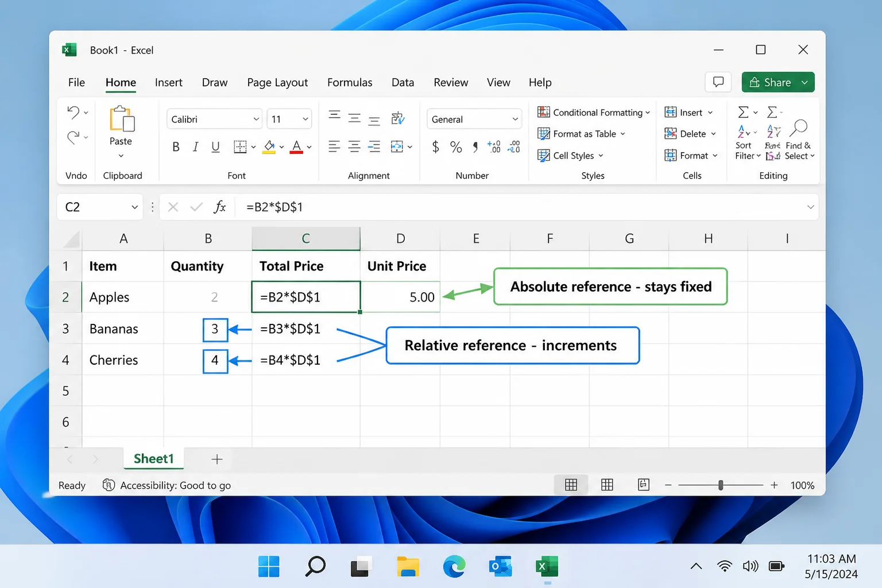Viewport: 882px width, 588px height.
Task: Toggle Underline formatting
Action: (215, 147)
